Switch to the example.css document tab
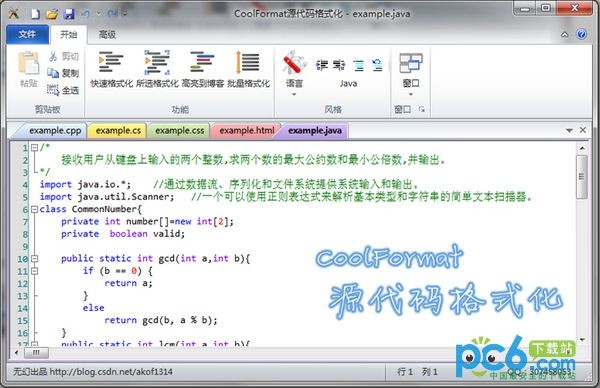This screenshot has height=388, width=600. click(179, 130)
